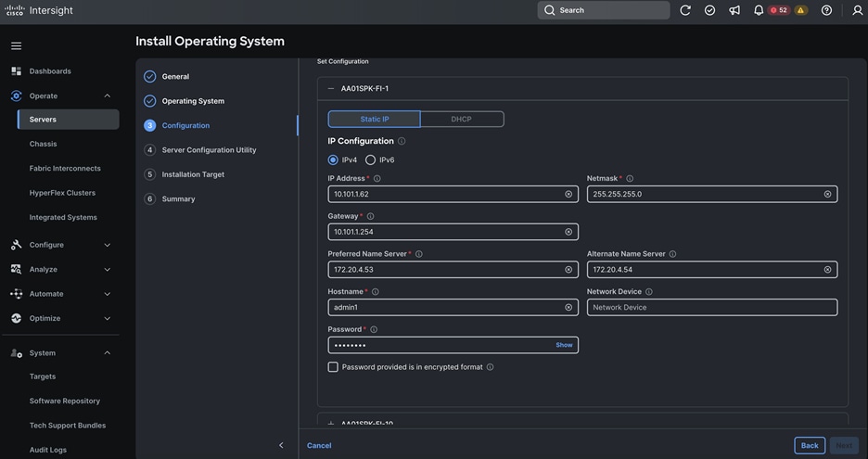The height and width of the screenshot is (459, 868).
Task: Open Servers in the sidebar
Action: [x=68, y=119]
